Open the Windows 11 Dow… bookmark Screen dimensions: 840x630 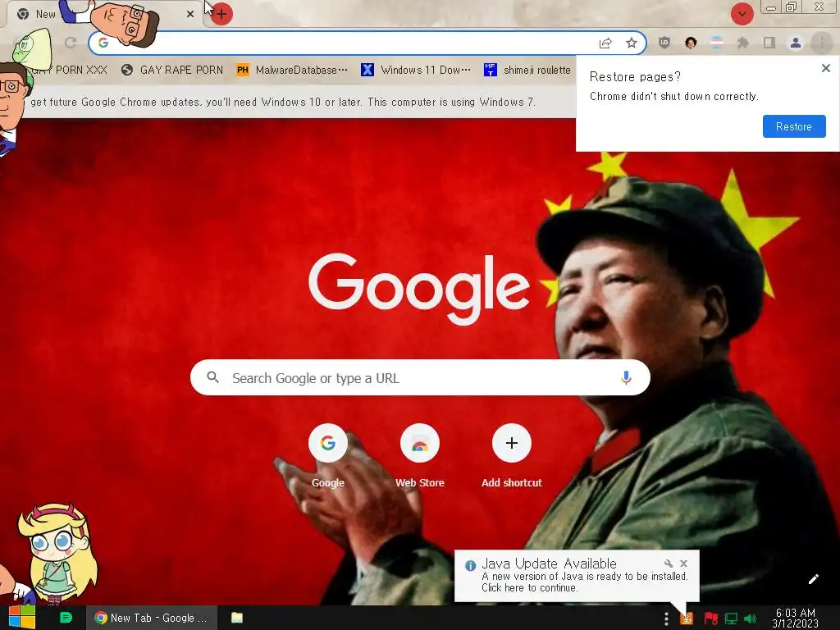point(416,71)
